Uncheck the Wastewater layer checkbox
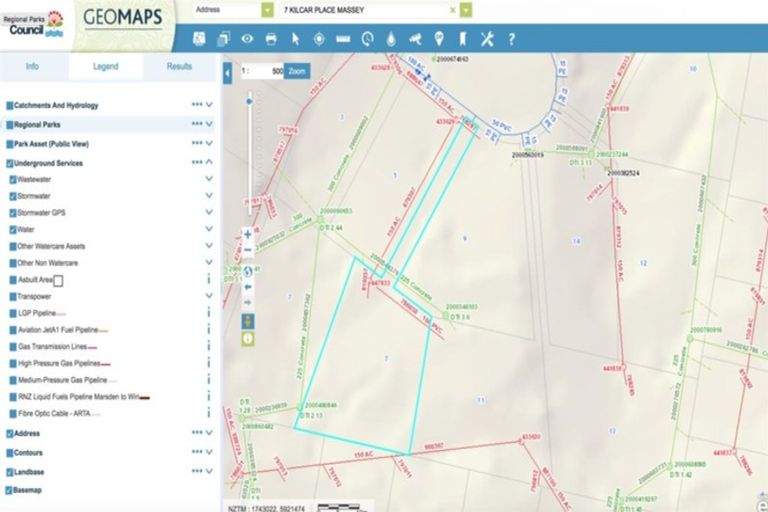The width and height of the screenshot is (768, 512). [13, 179]
